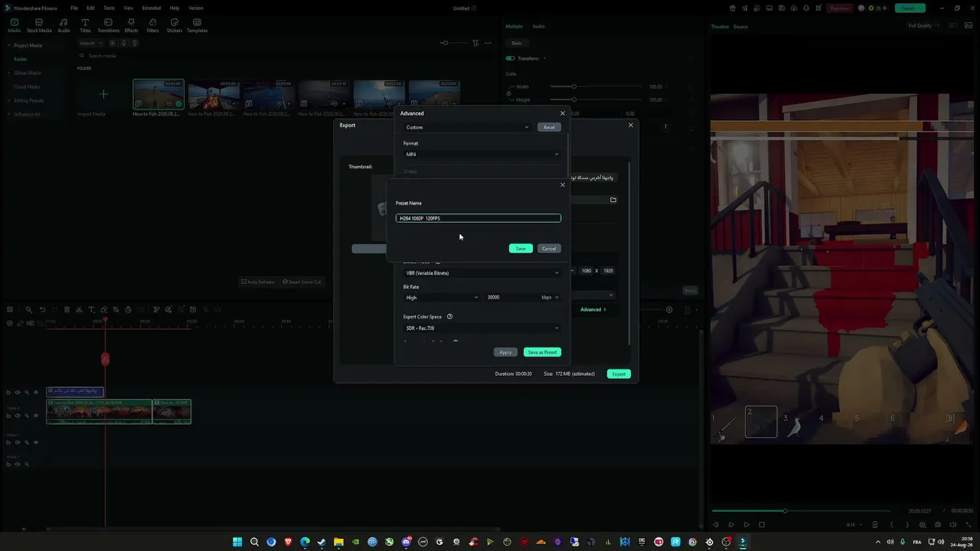
Task: Select the timeline text tool
Action: [91, 310]
